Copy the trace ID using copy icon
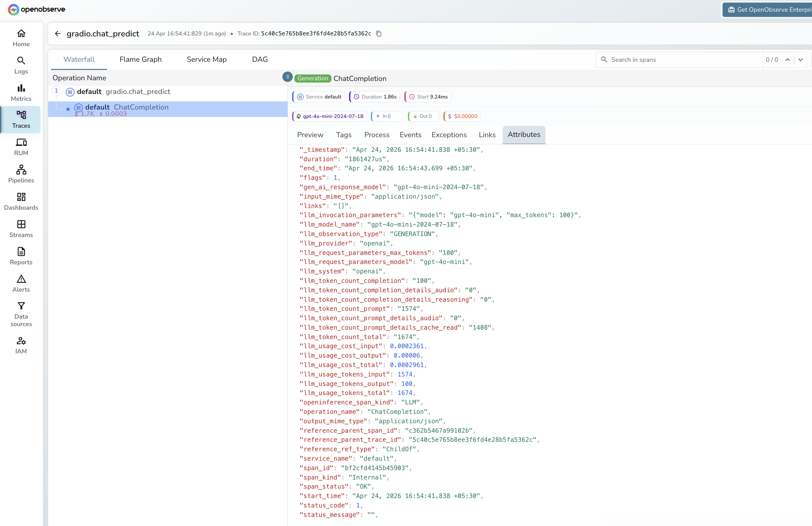This screenshot has height=526, width=812. pos(379,33)
